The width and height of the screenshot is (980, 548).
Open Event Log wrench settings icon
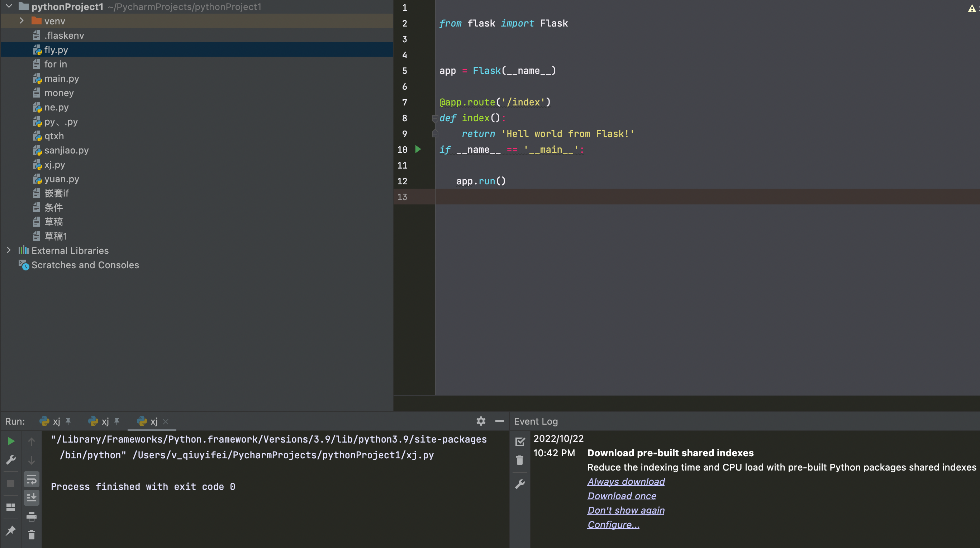click(x=520, y=484)
